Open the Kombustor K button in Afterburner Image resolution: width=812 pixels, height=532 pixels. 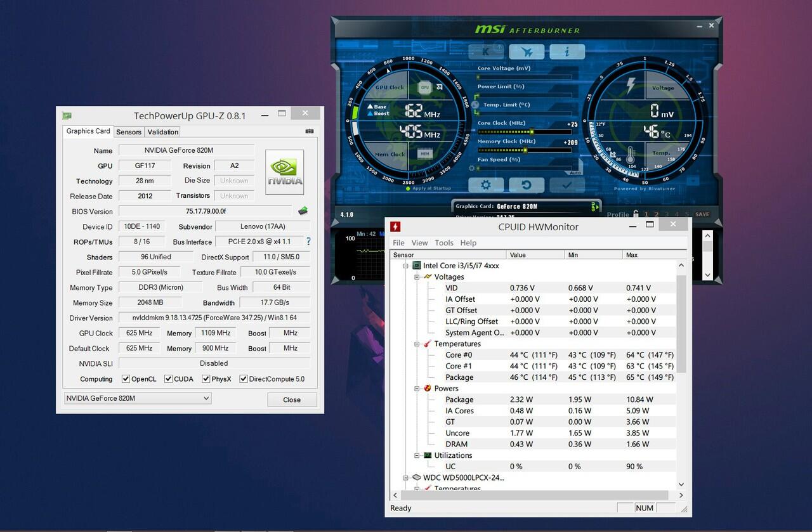point(486,51)
